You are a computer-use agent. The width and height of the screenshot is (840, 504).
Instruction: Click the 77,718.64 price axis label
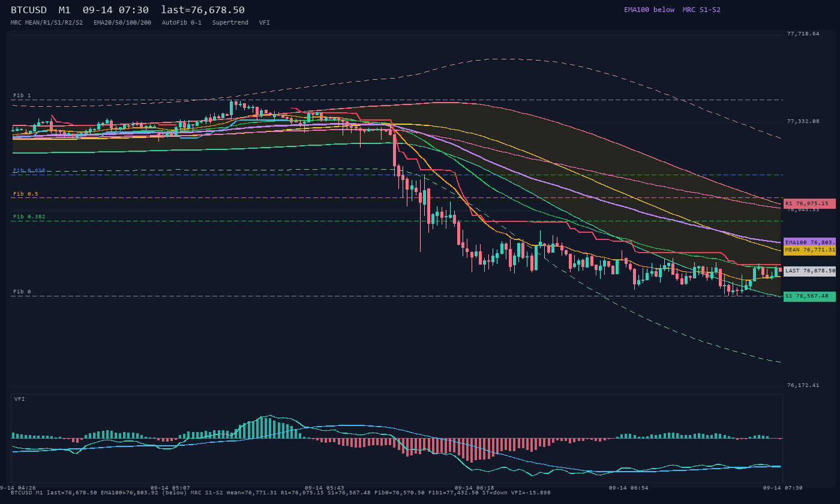coord(803,34)
